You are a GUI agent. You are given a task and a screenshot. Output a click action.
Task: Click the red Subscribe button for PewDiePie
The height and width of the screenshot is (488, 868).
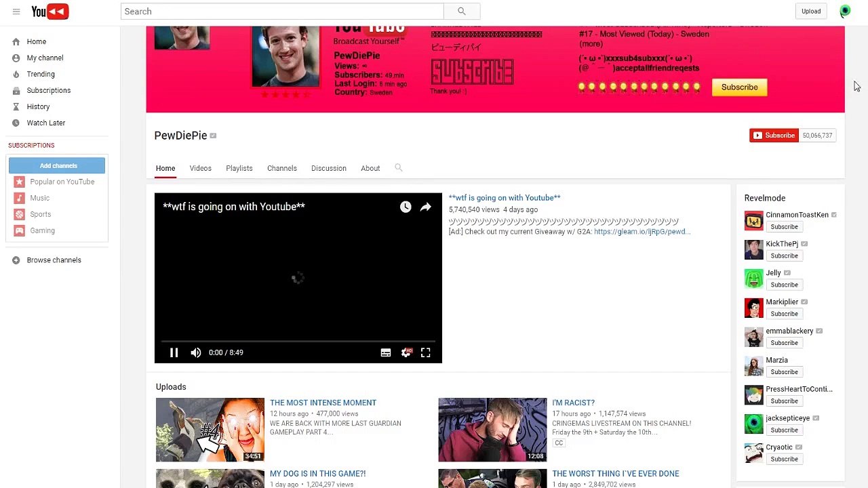click(x=774, y=136)
